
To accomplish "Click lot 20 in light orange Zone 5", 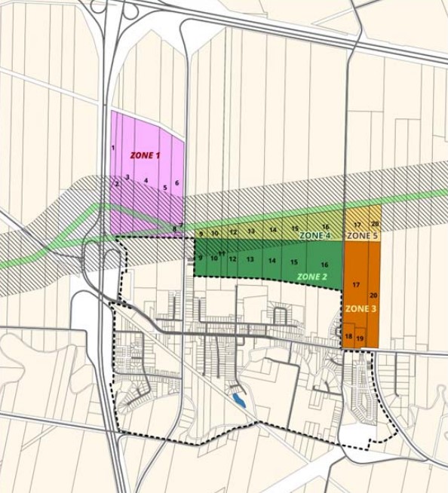I will [x=375, y=224].
